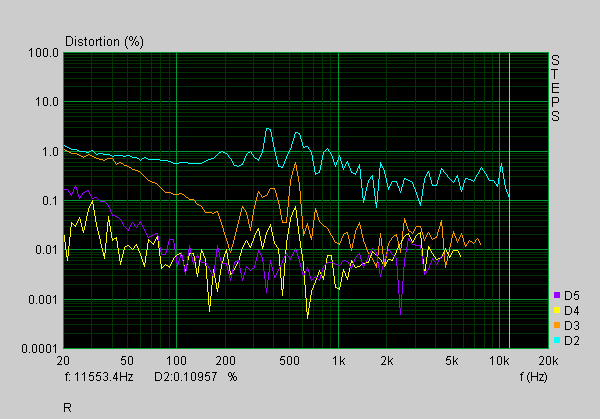Select the D2 legend label
The height and width of the screenshot is (419, 600).
click(572, 341)
